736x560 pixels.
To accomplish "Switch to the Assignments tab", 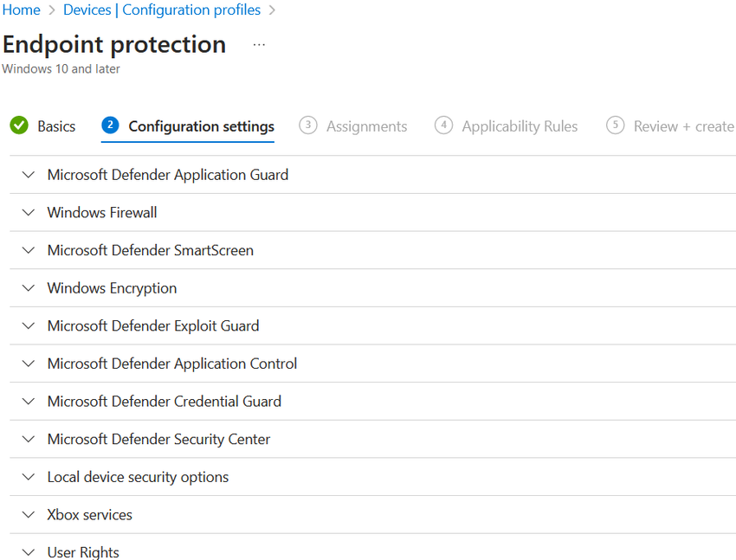I will coord(366,126).
